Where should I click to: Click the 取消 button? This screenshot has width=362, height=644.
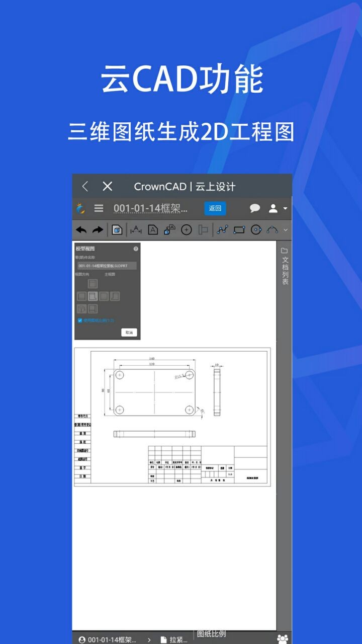tap(129, 333)
